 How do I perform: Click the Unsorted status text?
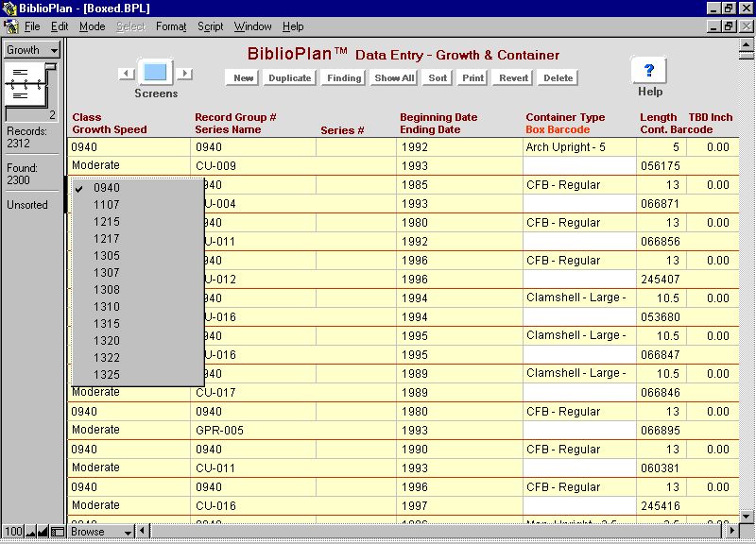click(x=27, y=205)
